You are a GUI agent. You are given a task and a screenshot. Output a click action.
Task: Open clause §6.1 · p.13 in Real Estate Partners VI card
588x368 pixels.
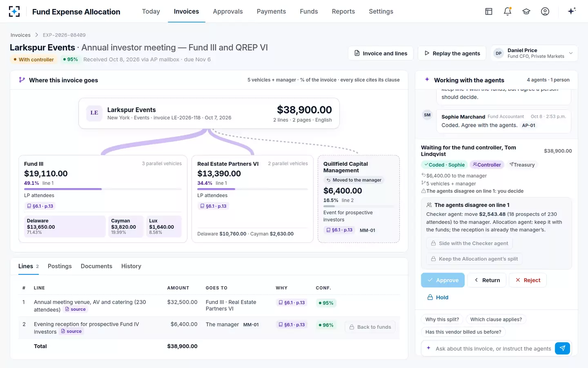(213, 206)
